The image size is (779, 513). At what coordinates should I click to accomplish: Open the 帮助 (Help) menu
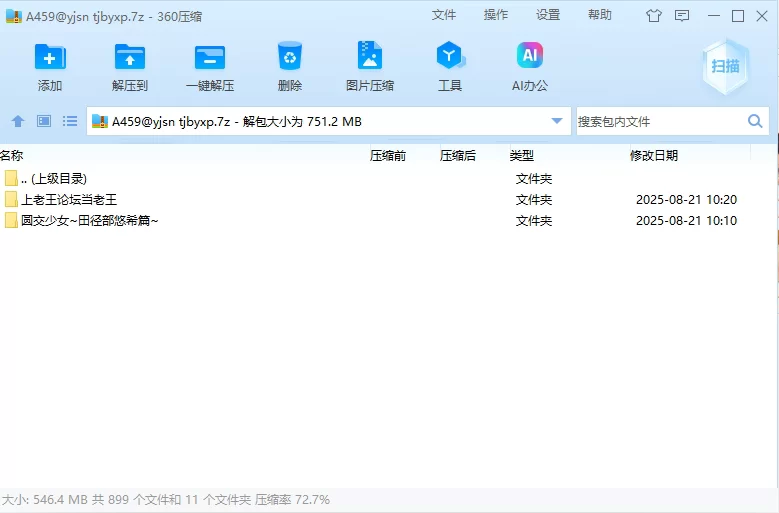[600, 15]
